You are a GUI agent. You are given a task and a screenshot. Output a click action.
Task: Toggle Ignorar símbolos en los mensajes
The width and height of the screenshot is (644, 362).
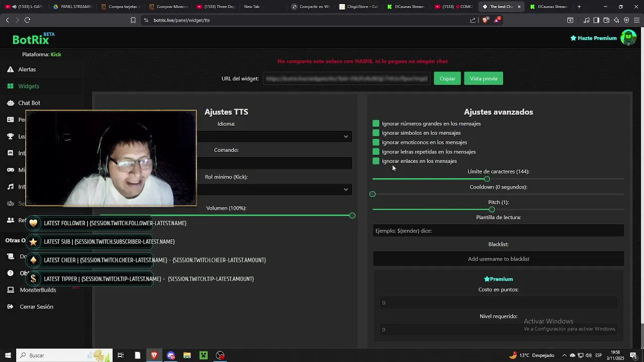pos(376,133)
